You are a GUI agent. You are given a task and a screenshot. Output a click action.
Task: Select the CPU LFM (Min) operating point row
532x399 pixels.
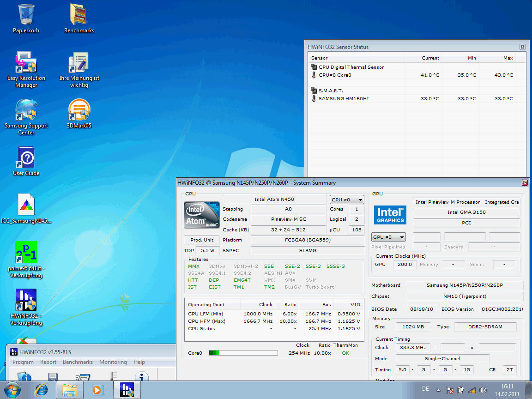274,314
